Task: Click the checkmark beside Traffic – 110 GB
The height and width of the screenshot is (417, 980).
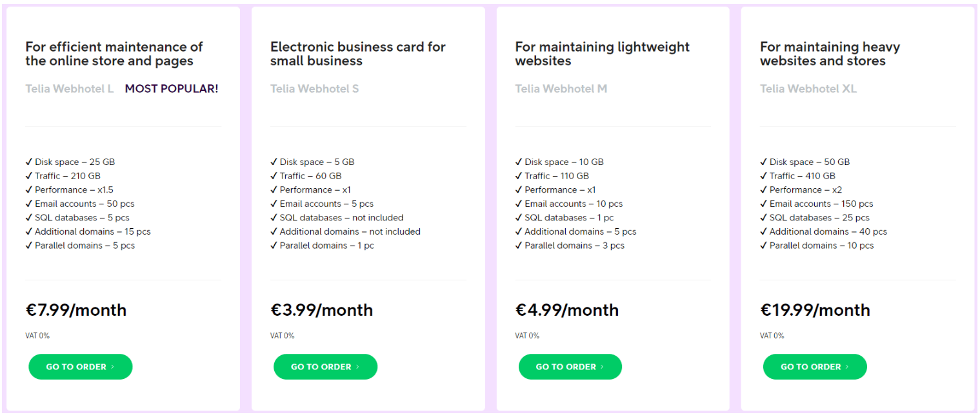Action: (519, 176)
